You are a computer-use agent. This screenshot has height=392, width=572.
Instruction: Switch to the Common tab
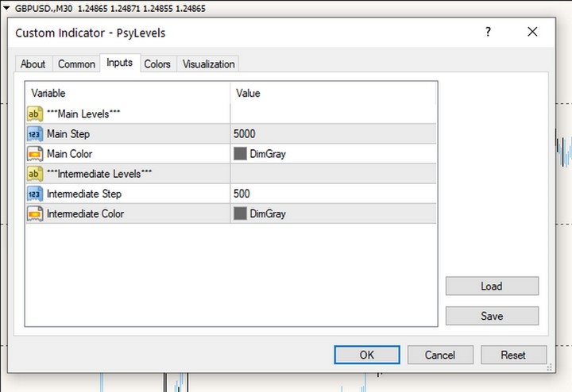click(76, 64)
